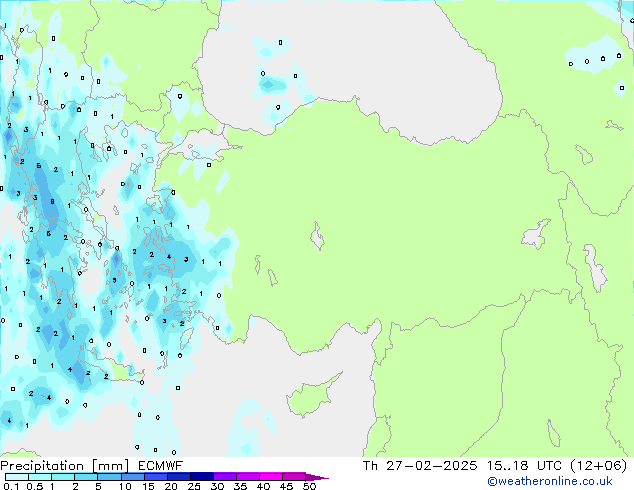
Task: Pick the 25–30 mm darkest navy legend box
Action: point(201,477)
